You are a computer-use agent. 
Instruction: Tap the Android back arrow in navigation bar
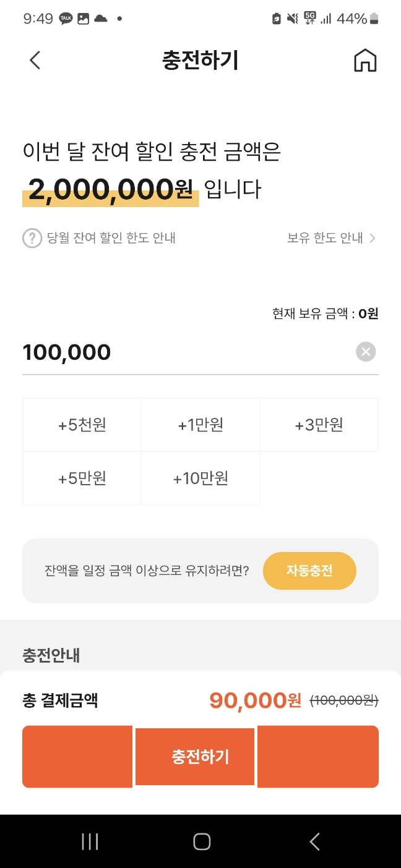[x=314, y=841]
